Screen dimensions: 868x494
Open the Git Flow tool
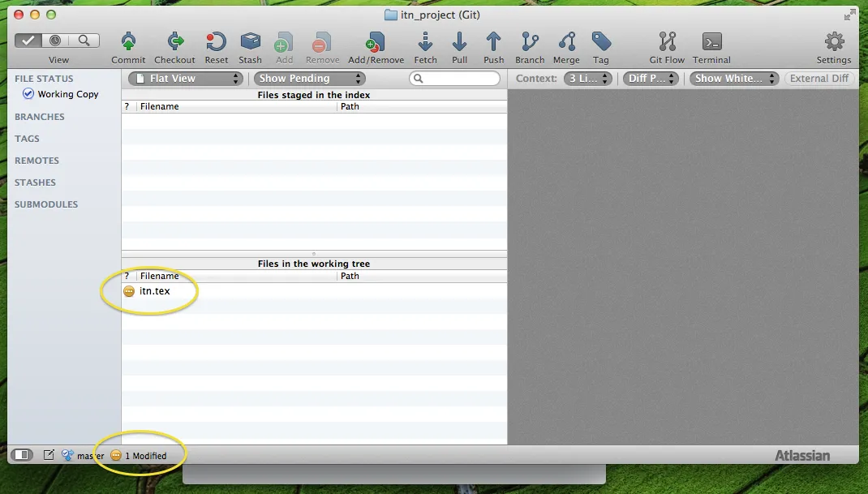(667, 42)
